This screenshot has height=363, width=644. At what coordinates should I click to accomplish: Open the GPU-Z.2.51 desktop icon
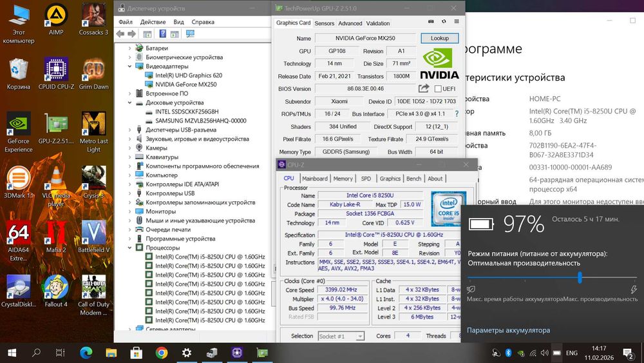(x=56, y=128)
